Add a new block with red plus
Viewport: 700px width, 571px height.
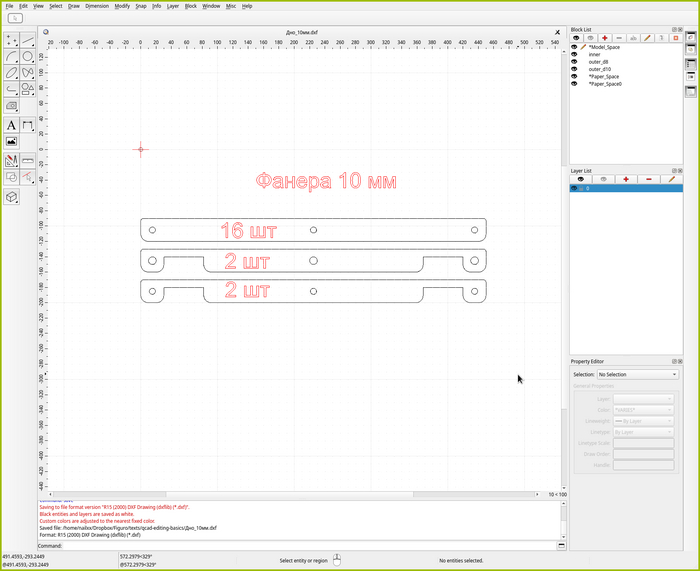click(605, 38)
